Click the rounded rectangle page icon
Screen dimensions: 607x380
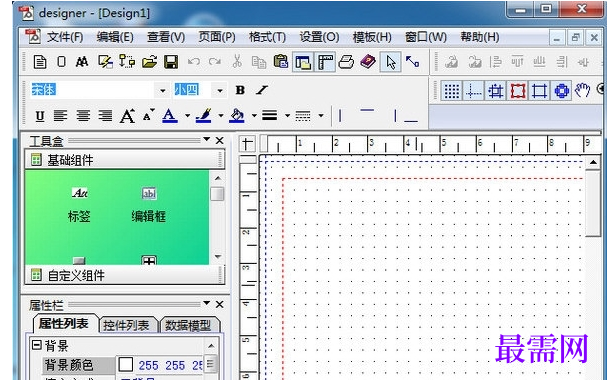click(x=62, y=62)
